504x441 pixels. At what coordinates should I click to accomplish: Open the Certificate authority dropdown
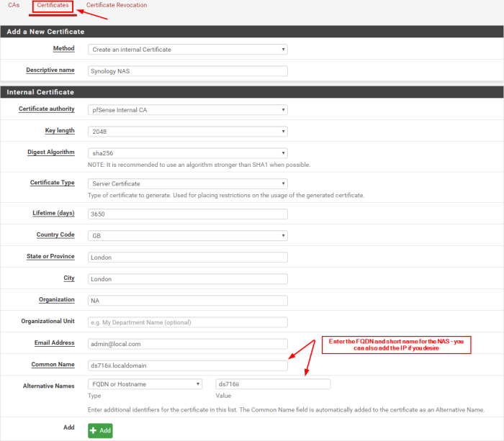tap(187, 110)
